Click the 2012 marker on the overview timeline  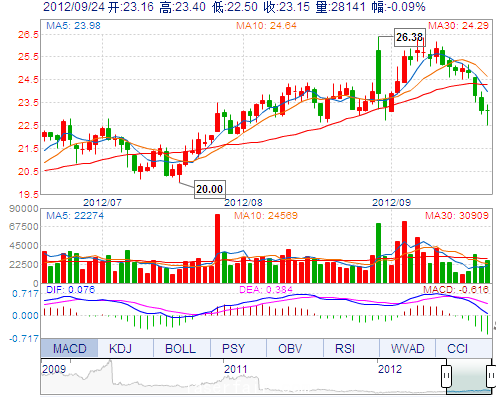pyautogui.click(x=390, y=369)
